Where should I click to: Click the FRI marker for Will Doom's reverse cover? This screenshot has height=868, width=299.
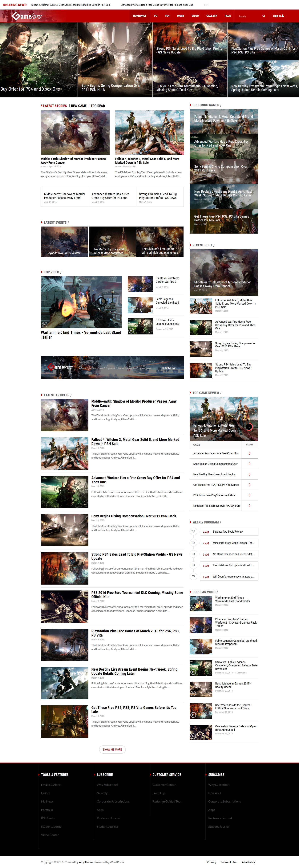[193, 577]
